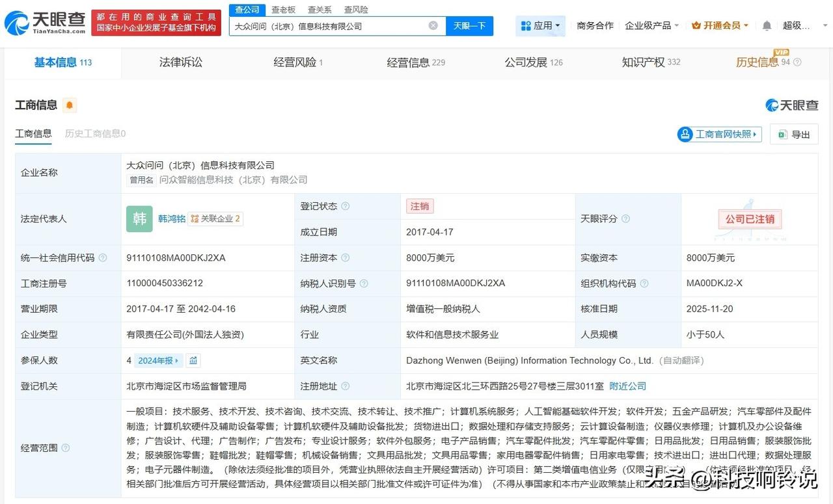833x504 pixels.
Task: Expand the 2024年报 report selector
Action: (x=158, y=360)
